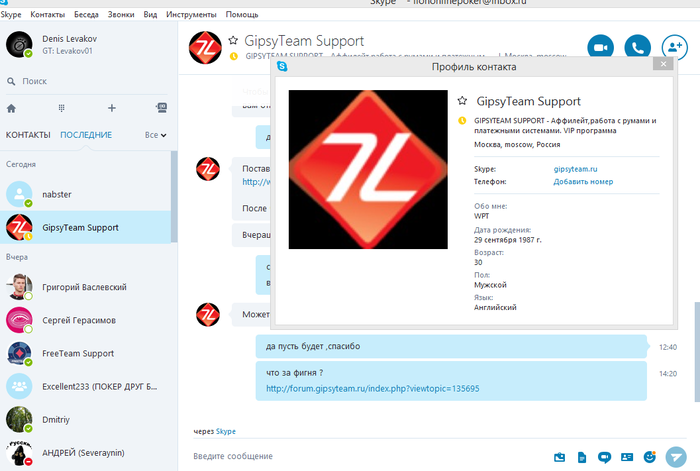This screenshot has width=700, height=471.
Task: Click the video message icon
Action: pyautogui.click(x=604, y=457)
